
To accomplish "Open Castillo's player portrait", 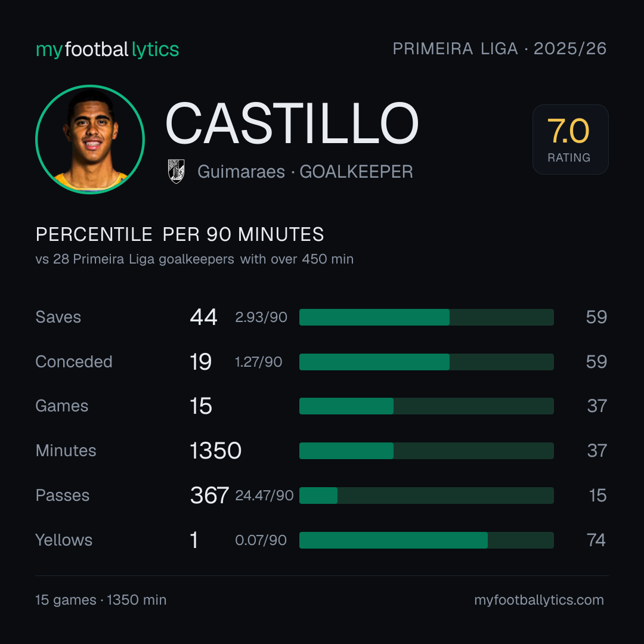I will pos(90,139).
